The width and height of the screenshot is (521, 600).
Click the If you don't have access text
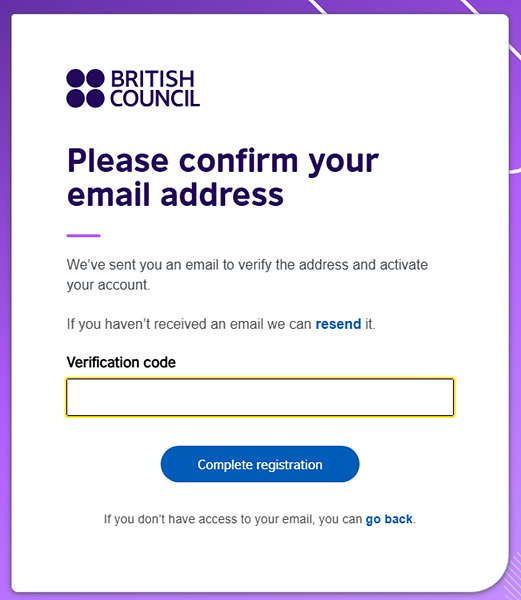coord(260,519)
